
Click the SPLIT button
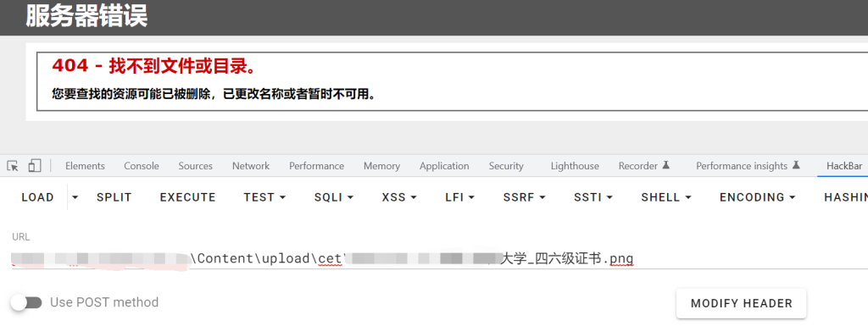(114, 197)
